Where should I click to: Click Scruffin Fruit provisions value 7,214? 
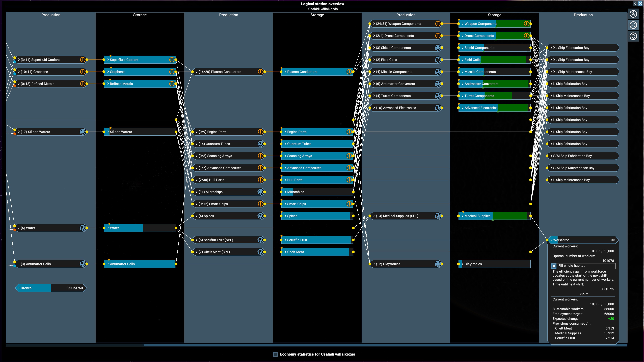pyautogui.click(x=609, y=338)
